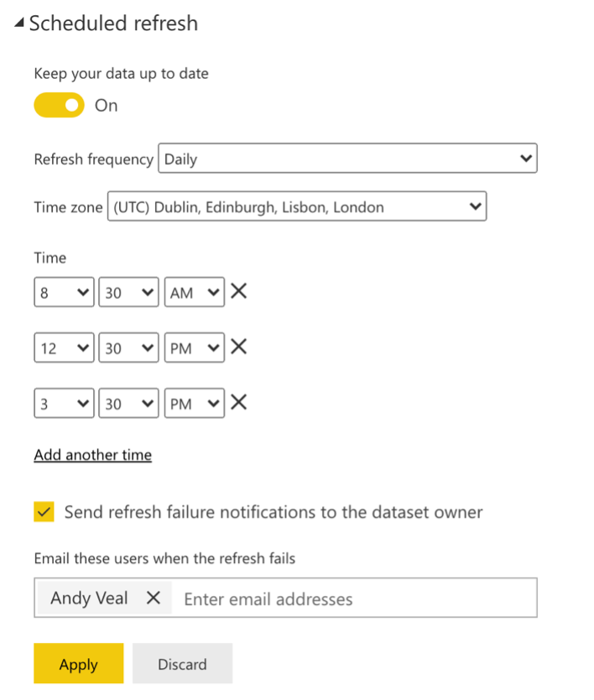The image size is (594, 700).
Task: Open the AM period dropdown in first time row
Action: point(194,293)
